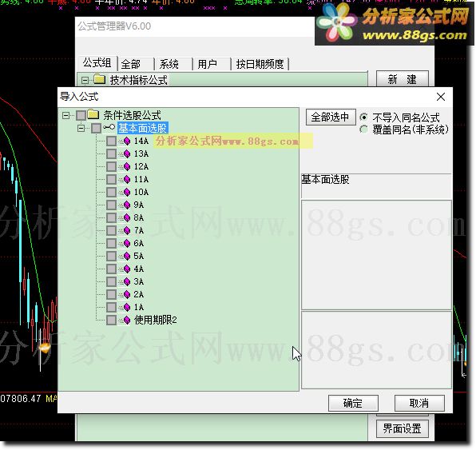Click the purple formula icon beside 12A

pyautogui.click(x=127, y=166)
